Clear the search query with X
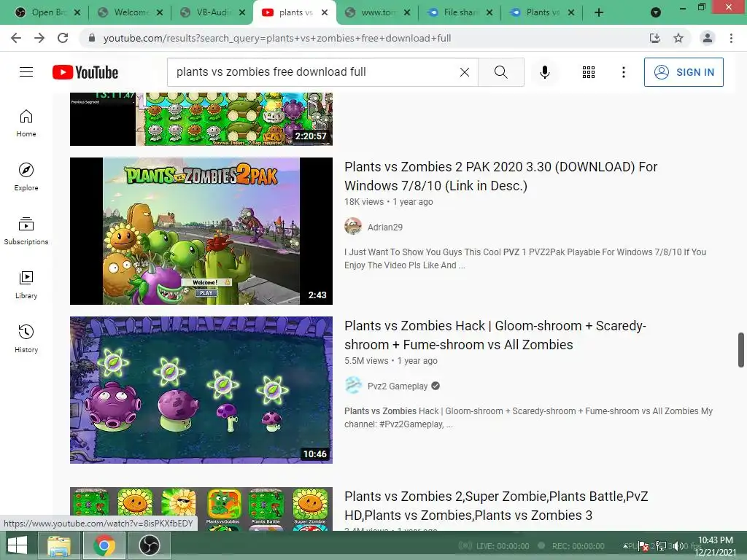The height and width of the screenshot is (560, 747). 465,72
